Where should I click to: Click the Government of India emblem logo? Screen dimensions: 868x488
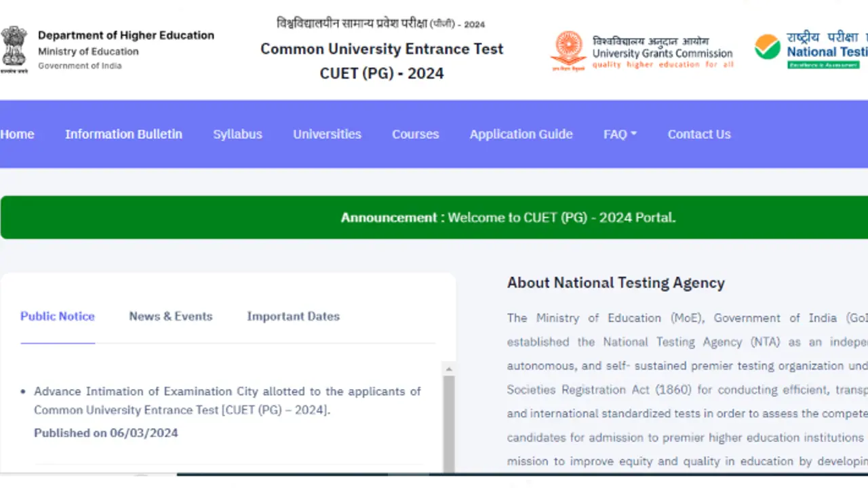pyautogui.click(x=14, y=48)
